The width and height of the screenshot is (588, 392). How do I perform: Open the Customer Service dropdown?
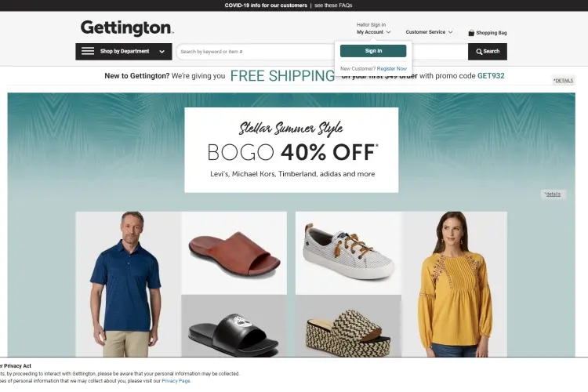[429, 32]
